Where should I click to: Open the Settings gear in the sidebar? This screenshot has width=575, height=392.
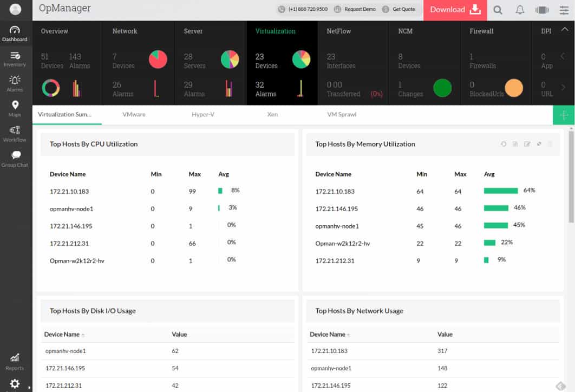pos(15,383)
